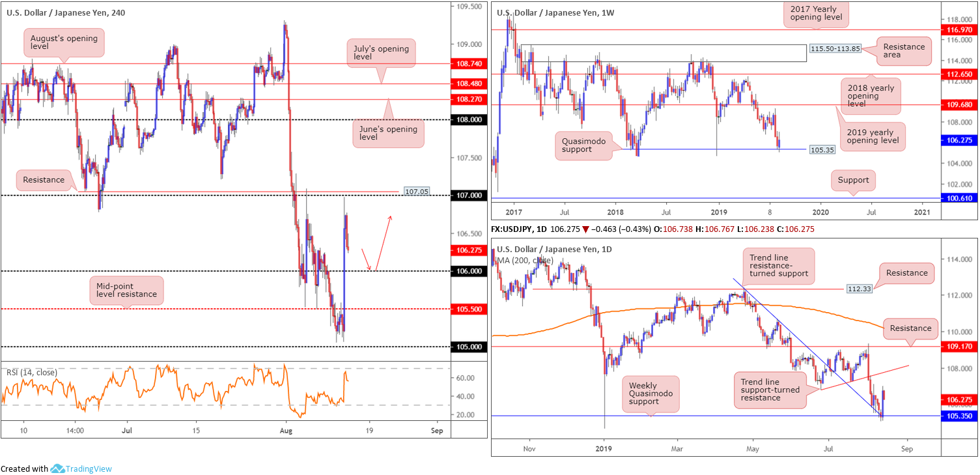
Task: Click the 109.170 red price label
Action: click(x=959, y=347)
